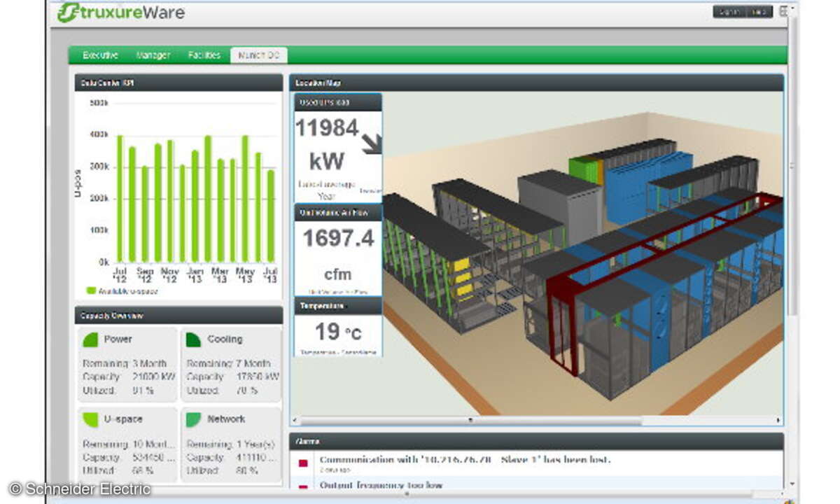Viewport: 840px width, 504px height.
Task: Click the Data Center KPI panel header
Action: [178, 83]
